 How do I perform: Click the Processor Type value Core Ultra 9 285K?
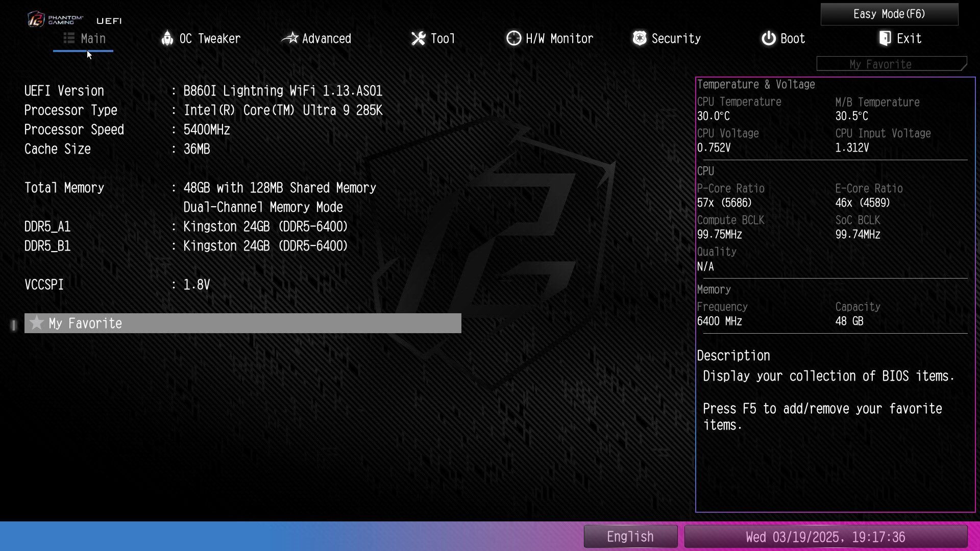pos(283,111)
